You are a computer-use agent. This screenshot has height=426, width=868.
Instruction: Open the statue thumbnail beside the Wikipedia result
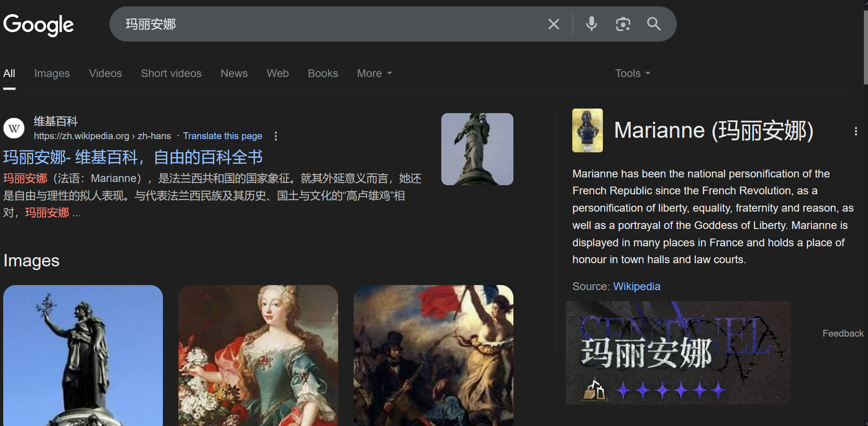[x=477, y=149]
